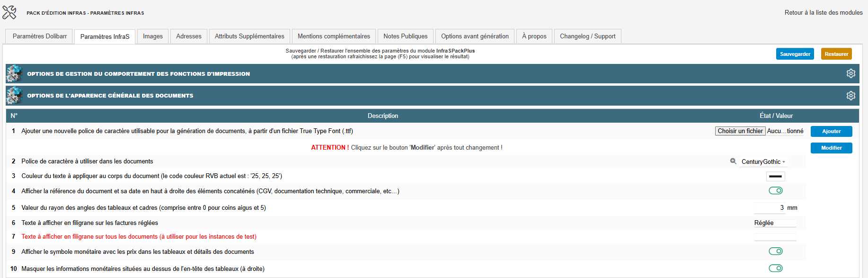Screen dimensions: 868x278
Task: Click the Modifier button
Action: coord(832,148)
